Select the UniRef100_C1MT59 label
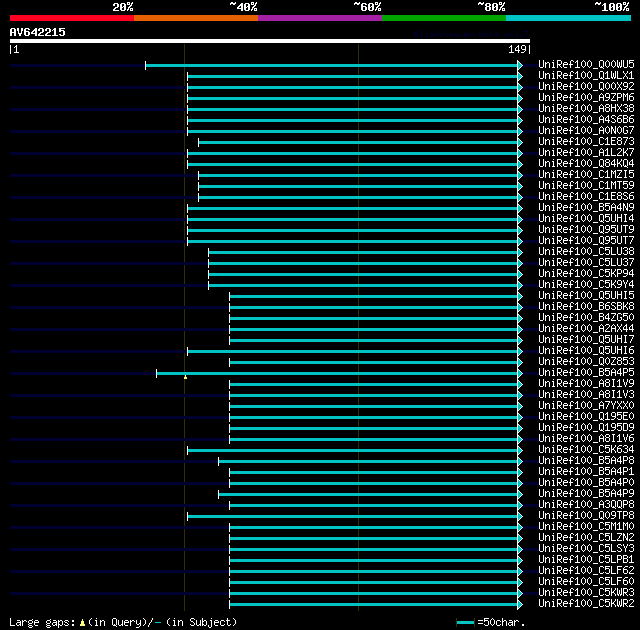The image size is (640, 630). tap(586, 186)
